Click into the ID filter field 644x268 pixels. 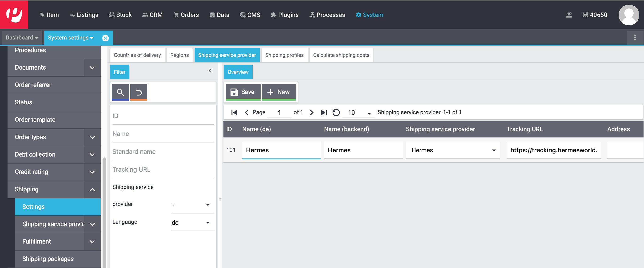(x=163, y=116)
